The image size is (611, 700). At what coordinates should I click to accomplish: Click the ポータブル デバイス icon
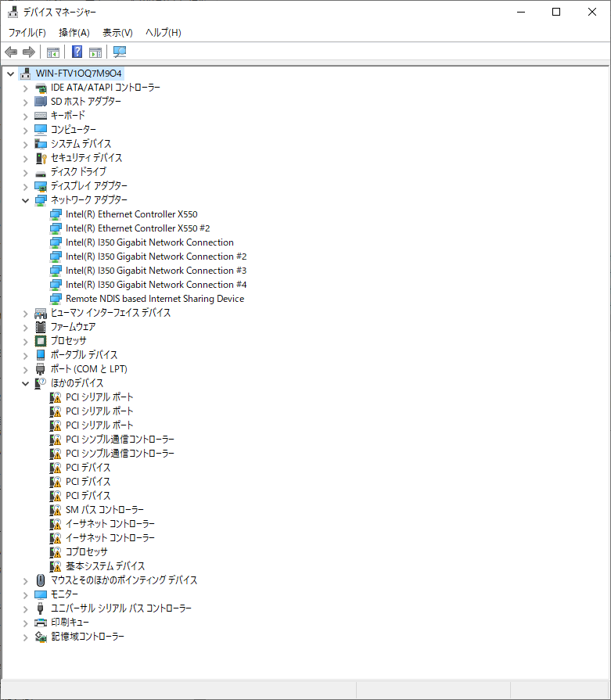coord(41,355)
